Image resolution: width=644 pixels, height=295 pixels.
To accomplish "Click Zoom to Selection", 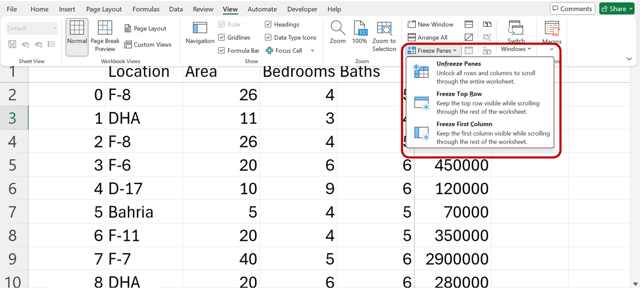I will (384, 37).
